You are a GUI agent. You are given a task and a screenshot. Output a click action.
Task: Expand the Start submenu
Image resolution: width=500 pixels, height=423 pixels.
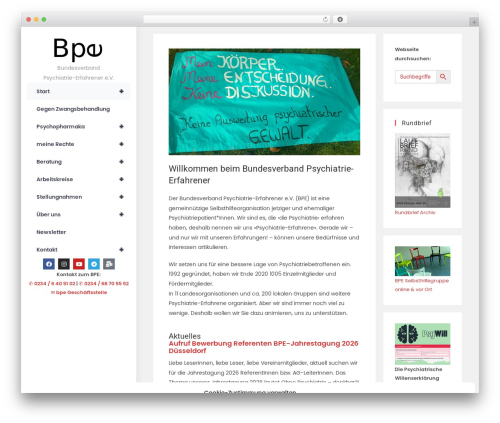(x=121, y=91)
